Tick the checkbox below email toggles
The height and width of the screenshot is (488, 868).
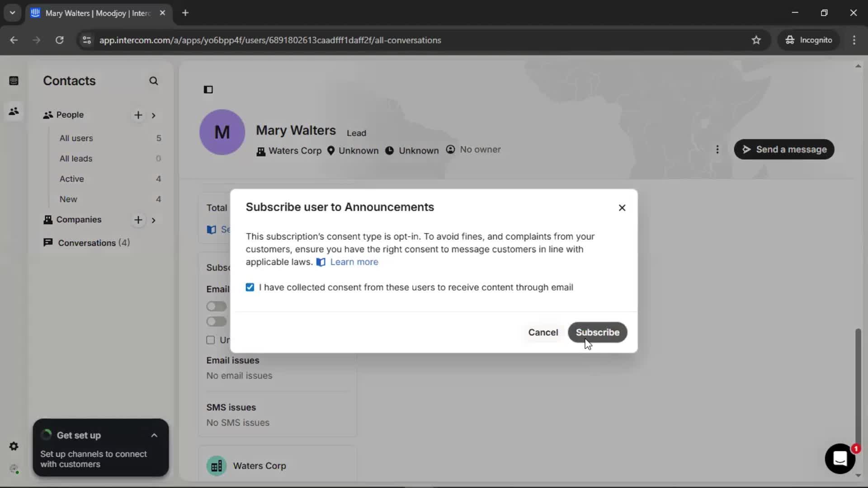211,340
